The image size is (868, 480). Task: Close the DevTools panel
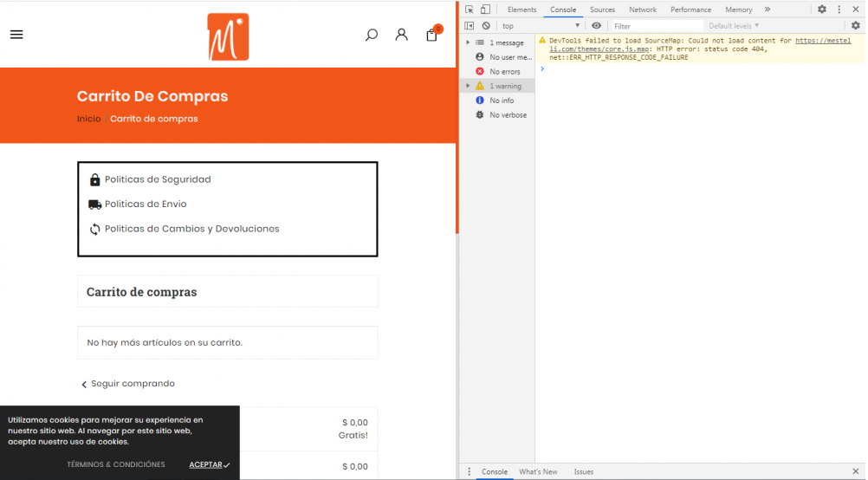coord(855,10)
